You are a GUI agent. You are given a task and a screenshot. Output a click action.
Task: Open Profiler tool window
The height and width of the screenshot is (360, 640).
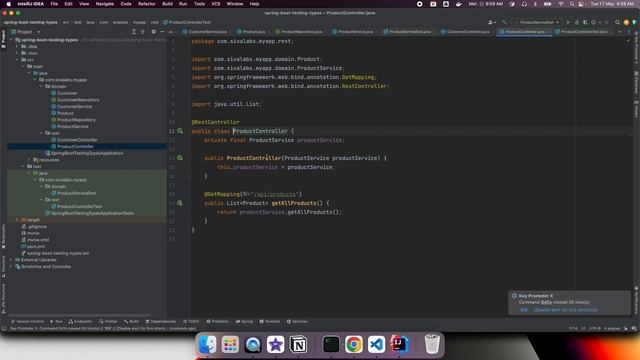(108, 322)
